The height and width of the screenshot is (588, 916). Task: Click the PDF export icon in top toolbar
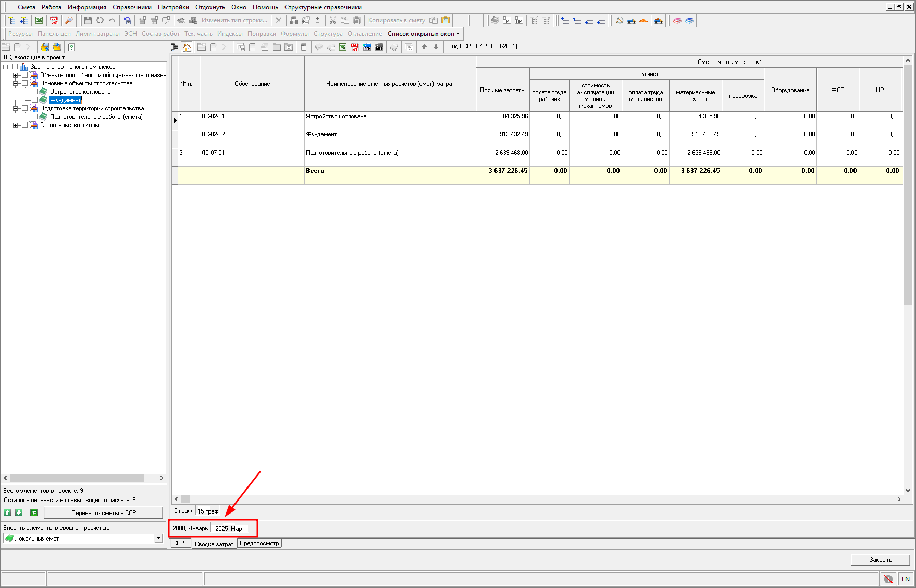(54, 20)
